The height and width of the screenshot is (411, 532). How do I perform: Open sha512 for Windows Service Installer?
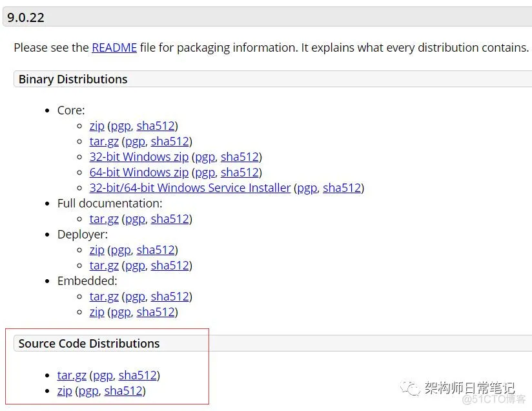coord(342,188)
